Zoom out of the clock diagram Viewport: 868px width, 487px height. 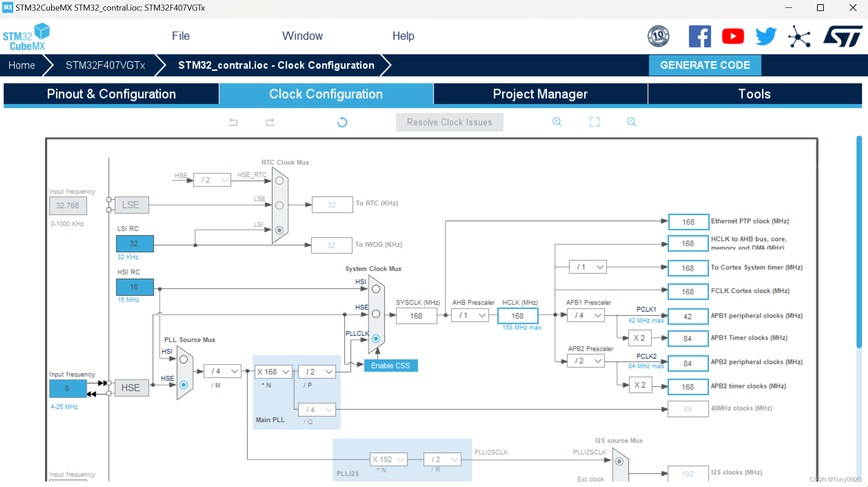coord(631,122)
